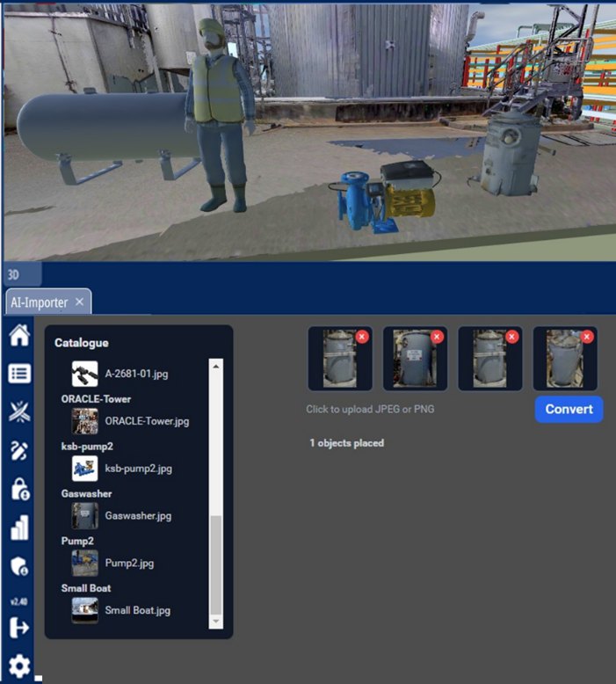The height and width of the screenshot is (684, 616).
Task: Click the v2.40 version label
Action: (x=19, y=602)
